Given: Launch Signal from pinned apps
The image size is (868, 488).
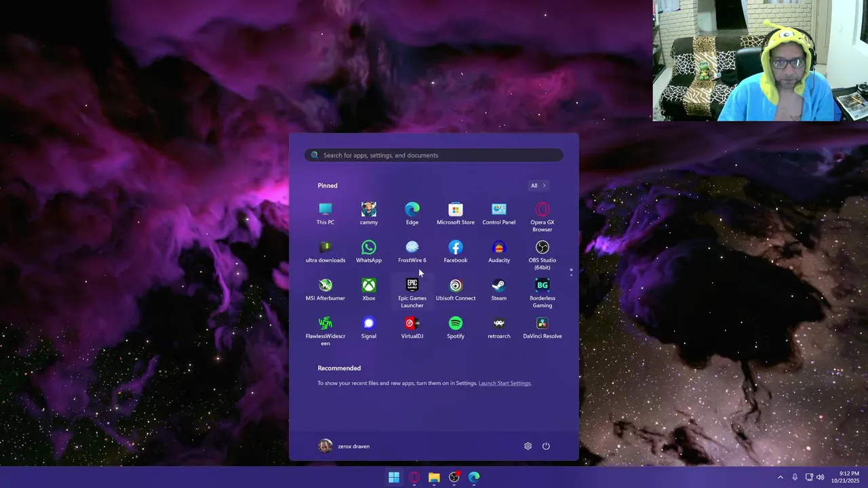Looking at the screenshot, I should (369, 328).
